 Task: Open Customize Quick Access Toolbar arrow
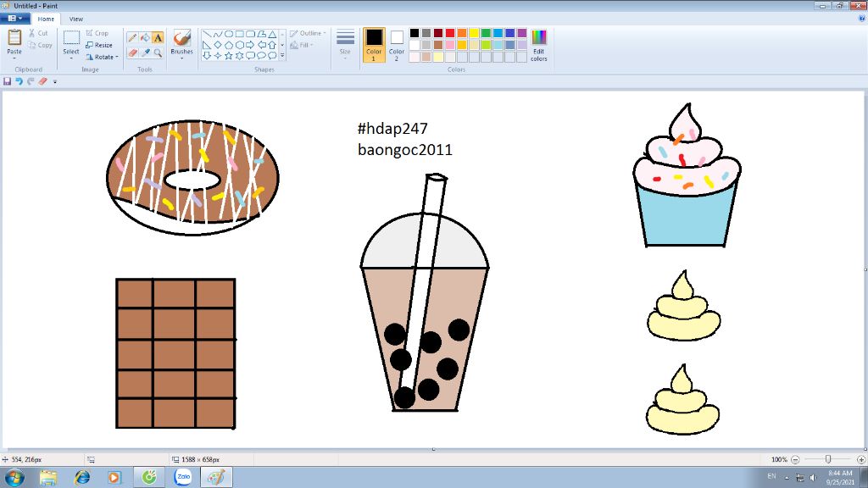tap(55, 82)
